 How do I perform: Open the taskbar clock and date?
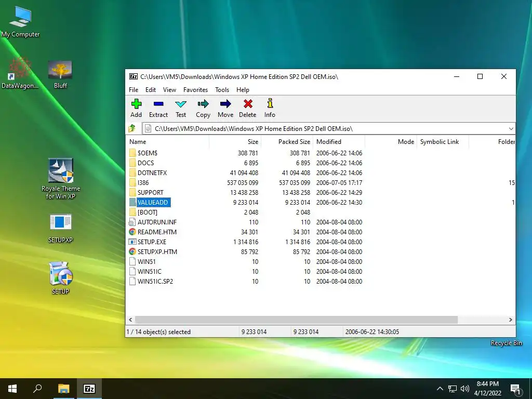tap(487, 389)
